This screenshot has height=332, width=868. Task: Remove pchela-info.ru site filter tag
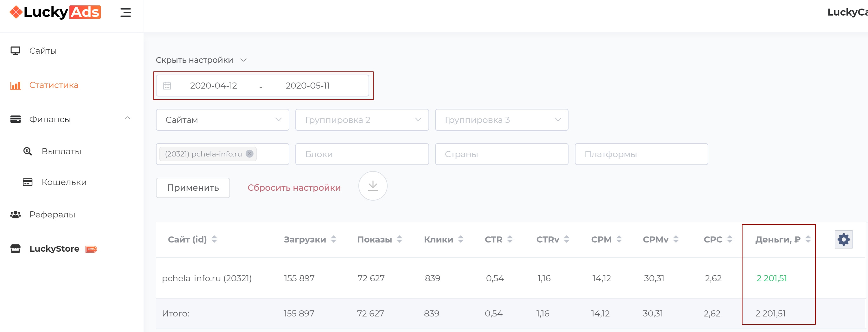(249, 154)
